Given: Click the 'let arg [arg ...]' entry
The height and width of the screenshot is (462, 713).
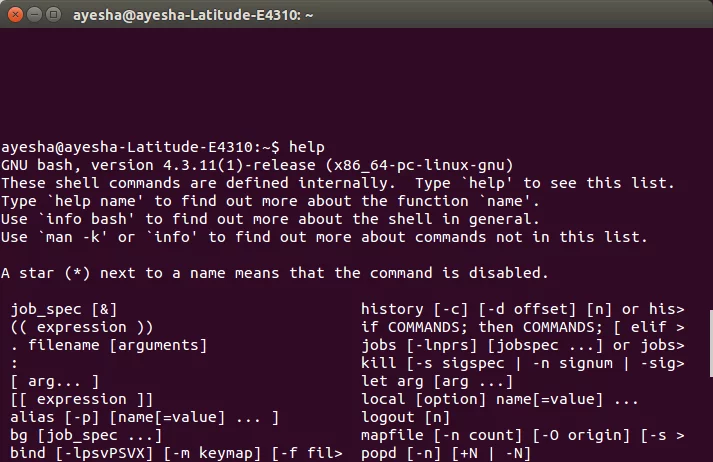Looking at the screenshot, I should (437, 381).
